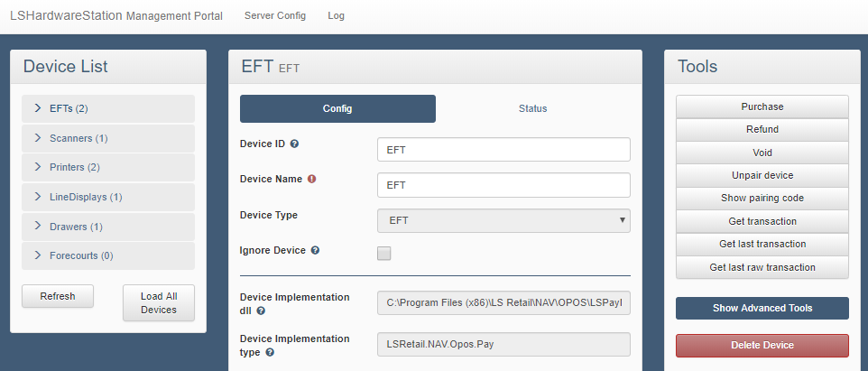Open the Server Config menu
Viewport: 868px width, 371px height.
pyautogui.click(x=275, y=15)
